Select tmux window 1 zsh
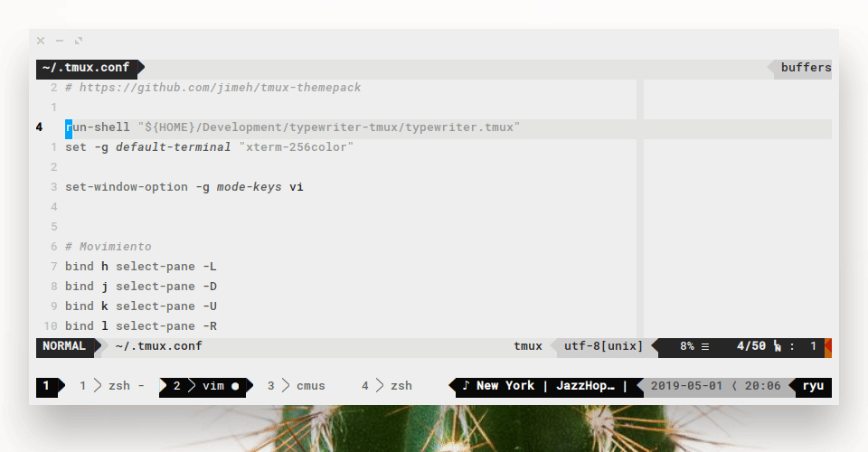The width and height of the screenshot is (868, 452). (x=112, y=386)
